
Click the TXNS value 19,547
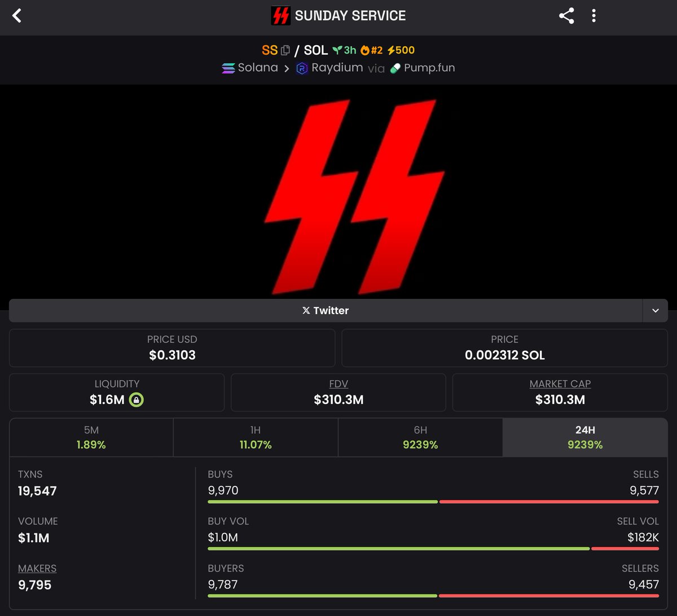pos(37,491)
